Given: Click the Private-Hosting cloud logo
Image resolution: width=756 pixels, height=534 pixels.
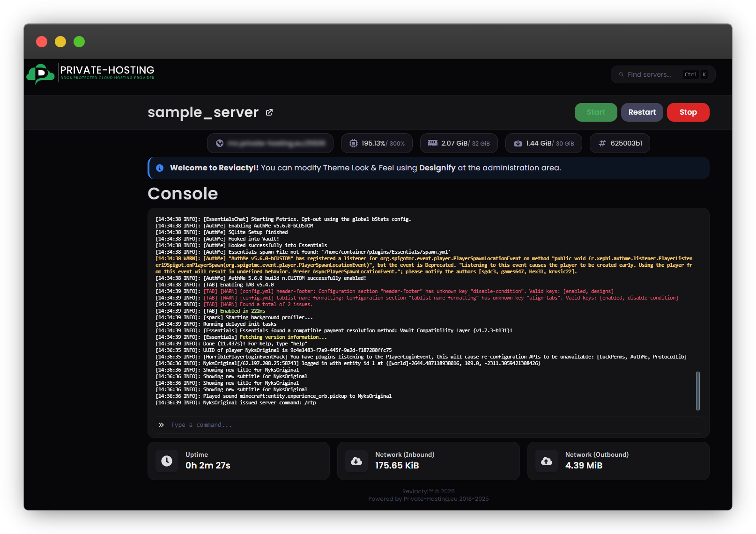Looking at the screenshot, I should point(41,74).
